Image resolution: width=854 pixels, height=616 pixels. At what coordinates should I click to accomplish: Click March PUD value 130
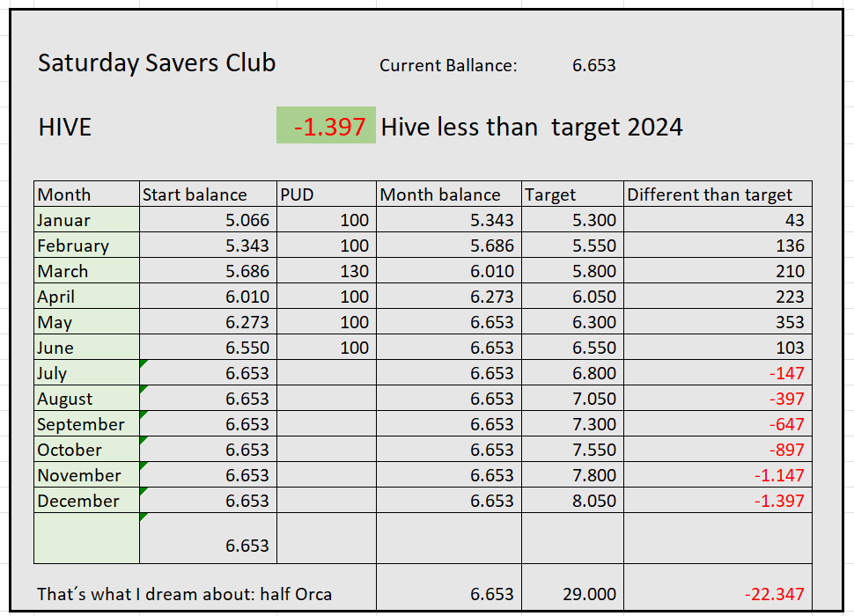pos(327,271)
